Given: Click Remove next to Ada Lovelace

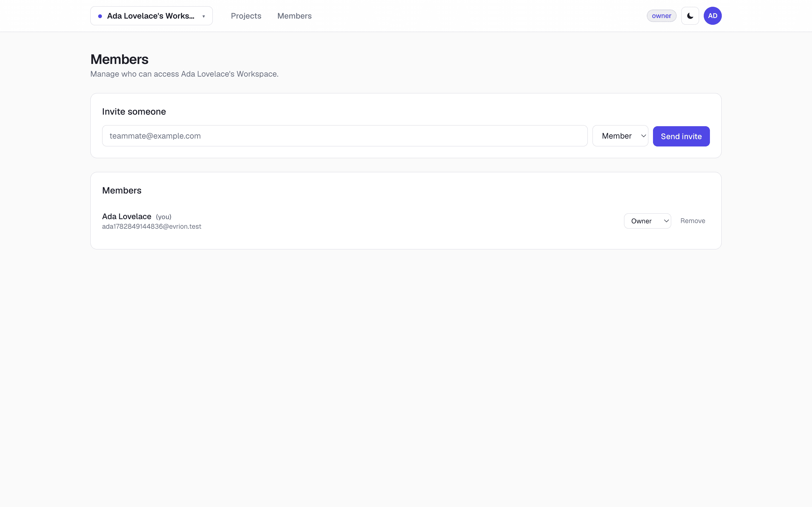Looking at the screenshot, I should [x=692, y=221].
